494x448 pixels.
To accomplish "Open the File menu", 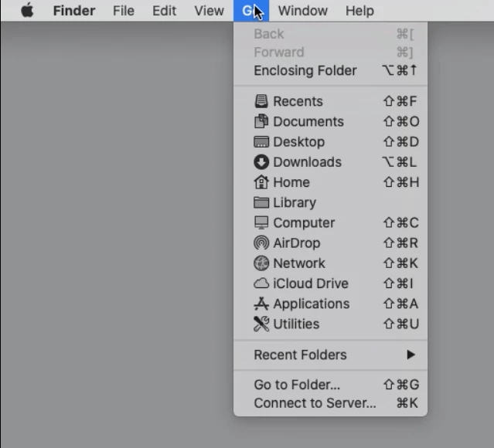I will (124, 11).
